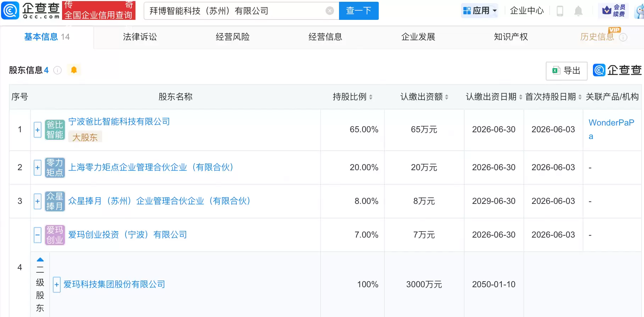The width and height of the screenshot is (644, 317).
Task: Click the 关联产品/机构 column header
Action: pyautogui.click(x=612, y=97)
